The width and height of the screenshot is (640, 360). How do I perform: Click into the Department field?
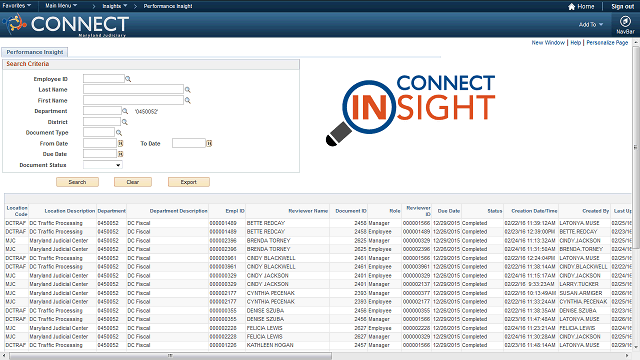pyautogui.click(x=102, y=111)
